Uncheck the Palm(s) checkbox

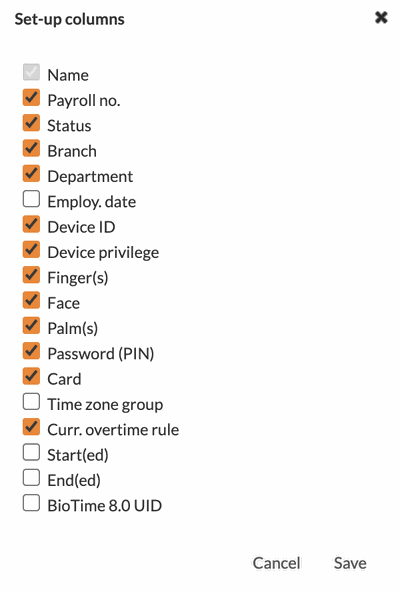[31, 325]
